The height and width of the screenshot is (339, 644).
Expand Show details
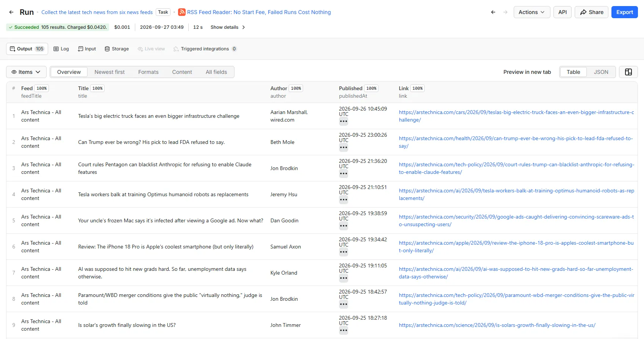coord(228,27)
